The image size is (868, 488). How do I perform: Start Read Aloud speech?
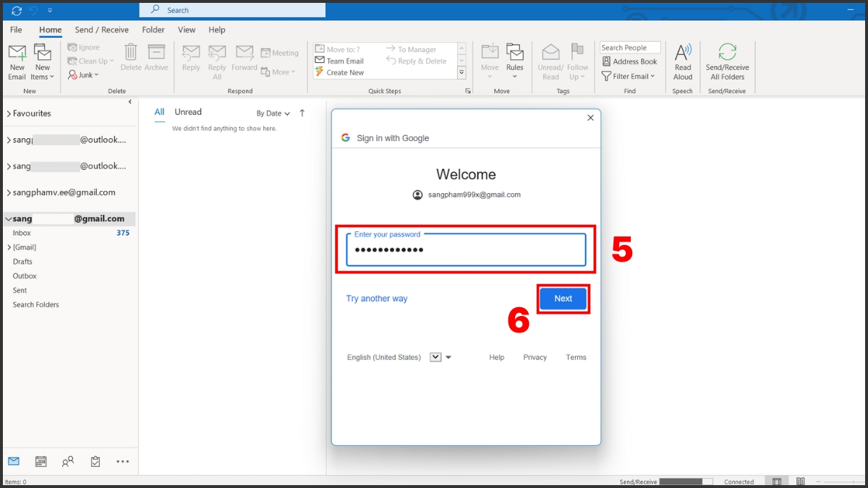(x=683, y=62)
